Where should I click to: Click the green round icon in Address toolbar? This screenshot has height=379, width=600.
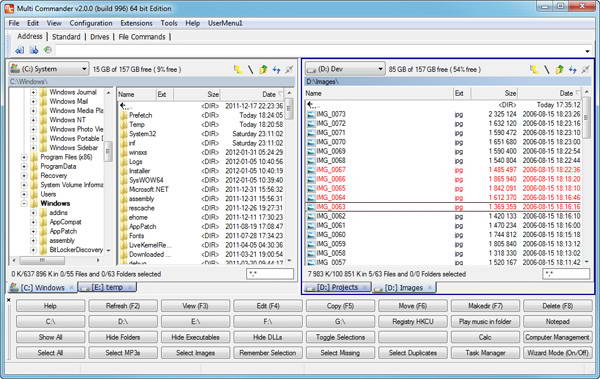[47, 50]
